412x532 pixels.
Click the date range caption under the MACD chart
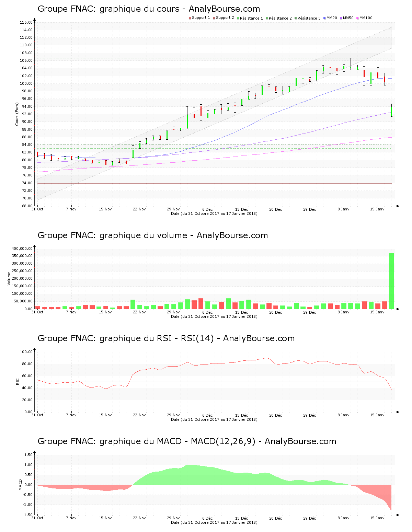pyautogui.click(x=214, y=522)
